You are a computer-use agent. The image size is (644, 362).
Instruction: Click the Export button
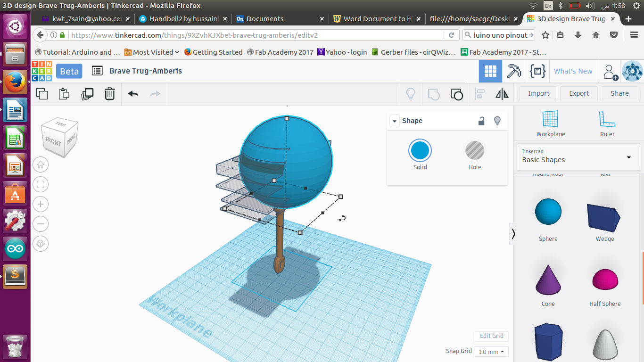[579, 93]
